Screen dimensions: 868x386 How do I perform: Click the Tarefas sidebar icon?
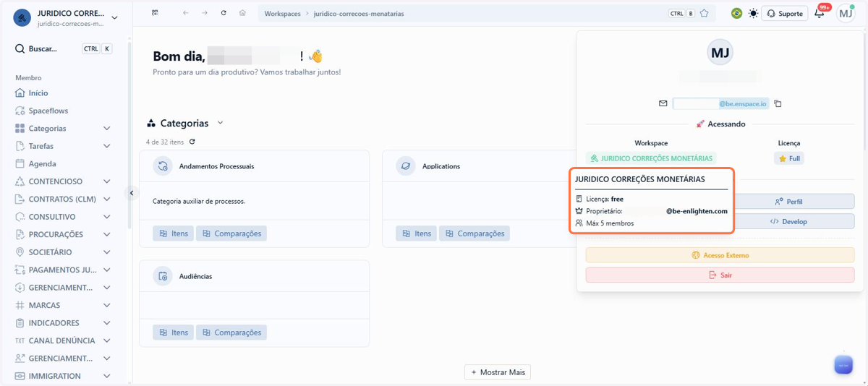tap(20, 146)
